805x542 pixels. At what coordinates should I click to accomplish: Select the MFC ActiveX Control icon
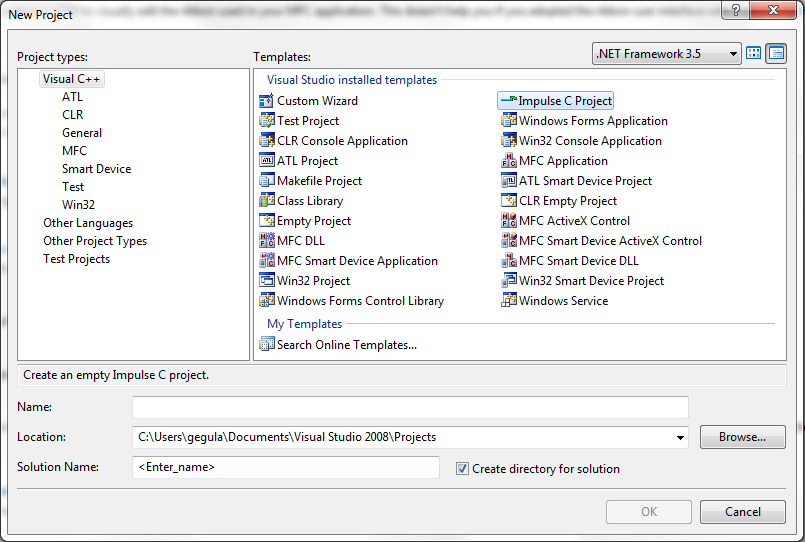[508, 221]
